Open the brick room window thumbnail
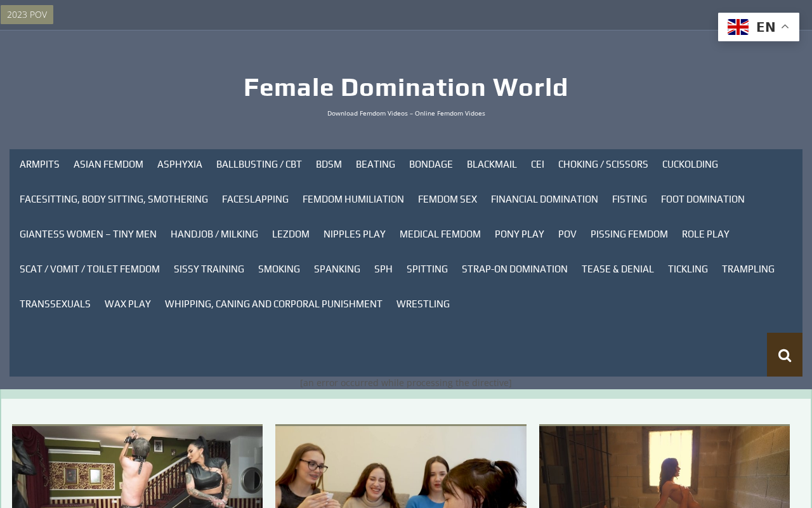This screenshot has height=508, width=812. point(664,467)
